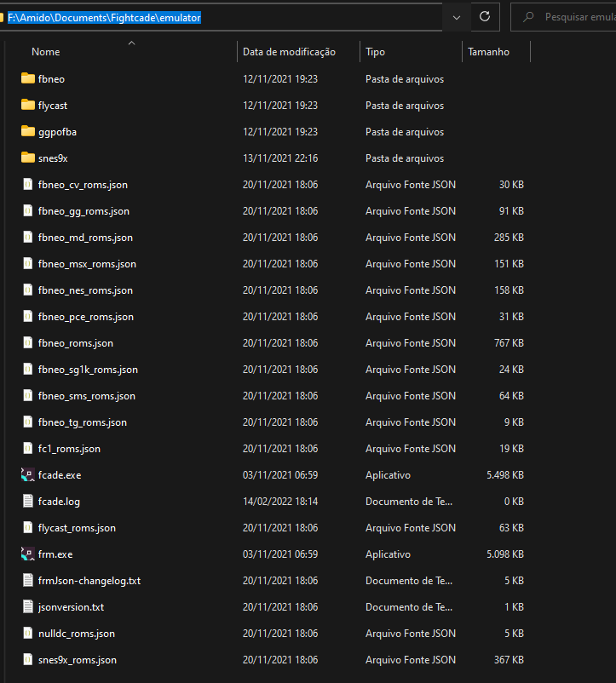Select the fbneo_roms.json file name

pos(76,343)
